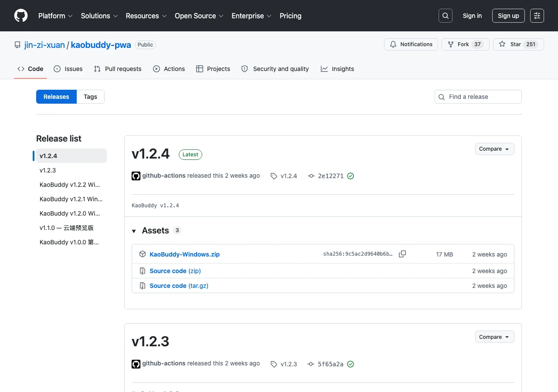Open commit 2e12271
The width and height of the screenshot is (558, 392).
330,176
